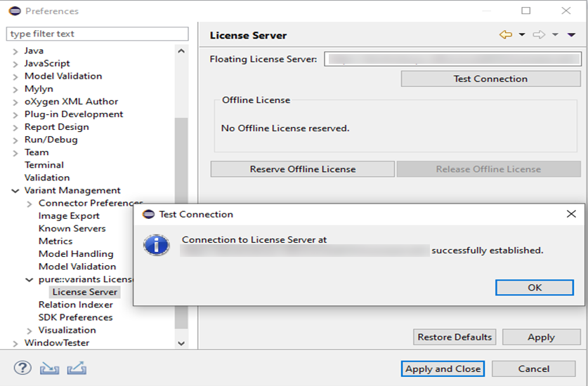The image size is (588, 386).
Task: Select Known Servers preference page
Action: point(72,229)
